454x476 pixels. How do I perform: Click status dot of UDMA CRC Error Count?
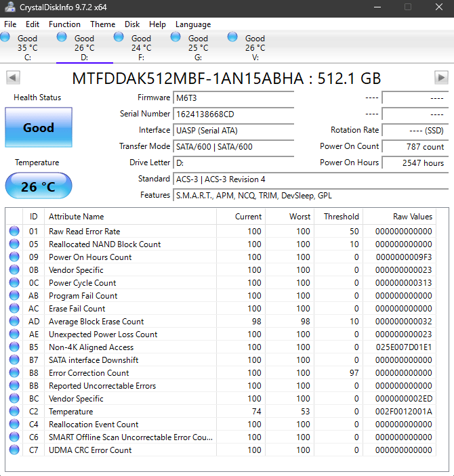tap(14, 450)
